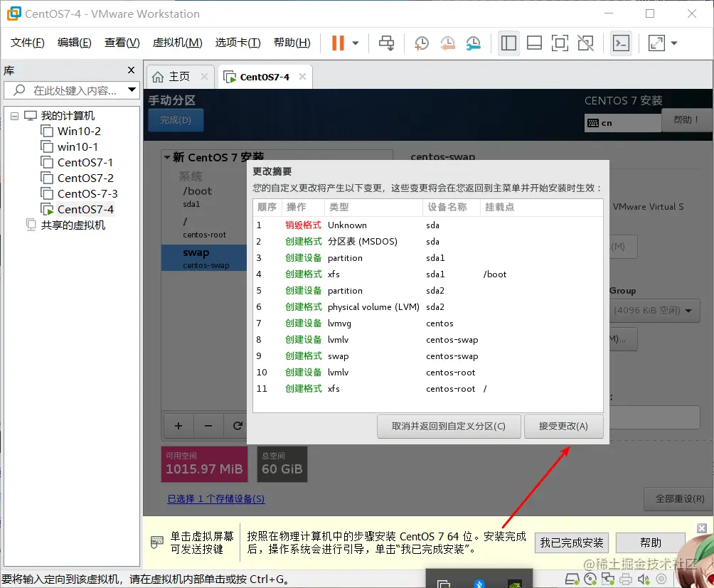
Task: Click the sound card status bar icon
Action: click(x=644, y=579)
